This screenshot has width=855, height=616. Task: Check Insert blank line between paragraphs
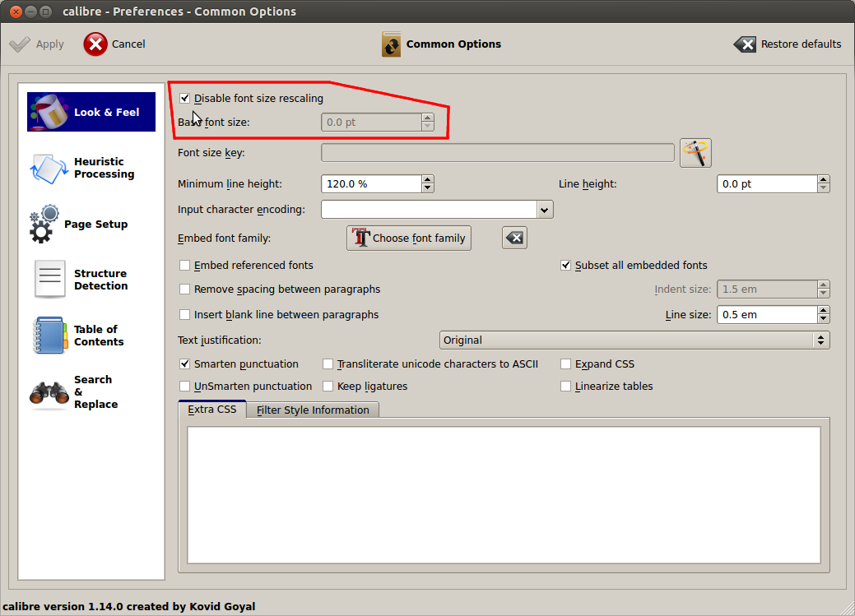pyautogui.click(x=185, y=314)
